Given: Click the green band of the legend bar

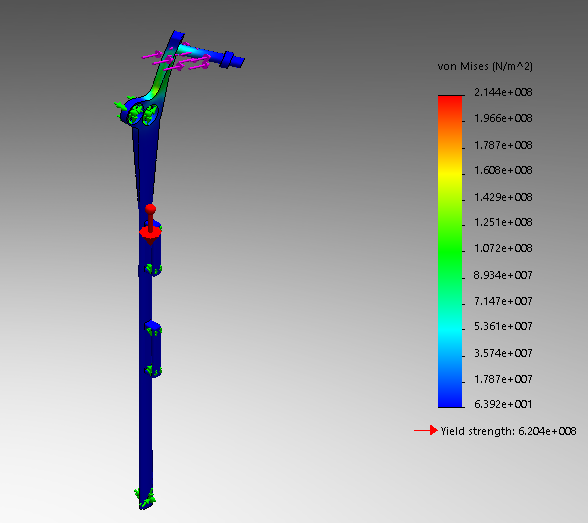Looking at the screenshot, I should [x=450, y=249].
